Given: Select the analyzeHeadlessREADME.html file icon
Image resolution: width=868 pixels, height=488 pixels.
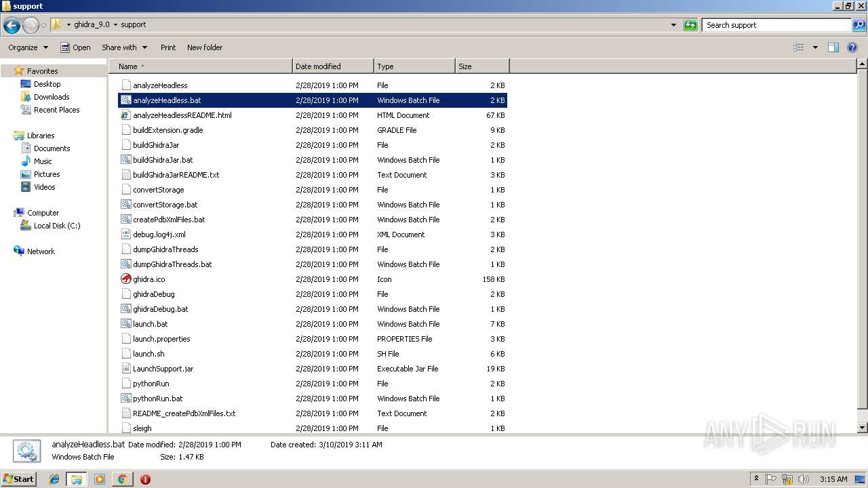Looking at the screenshot, I should tap(125, 115).
